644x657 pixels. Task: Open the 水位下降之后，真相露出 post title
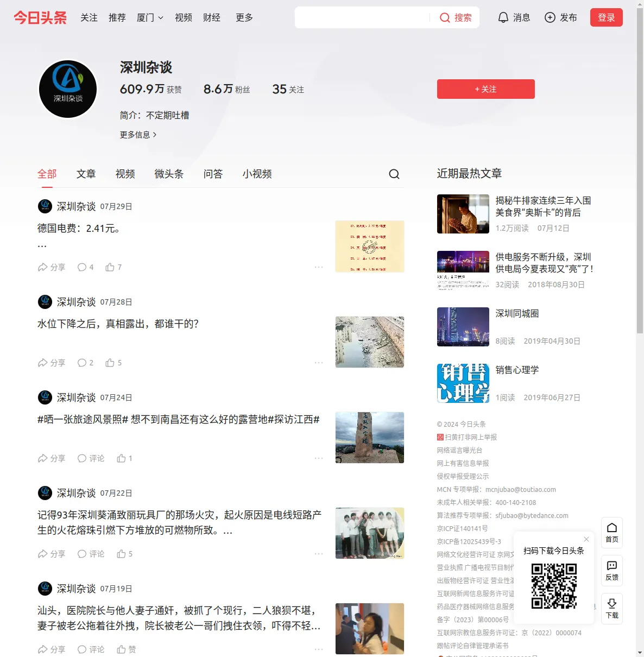(x=118, y=324)
